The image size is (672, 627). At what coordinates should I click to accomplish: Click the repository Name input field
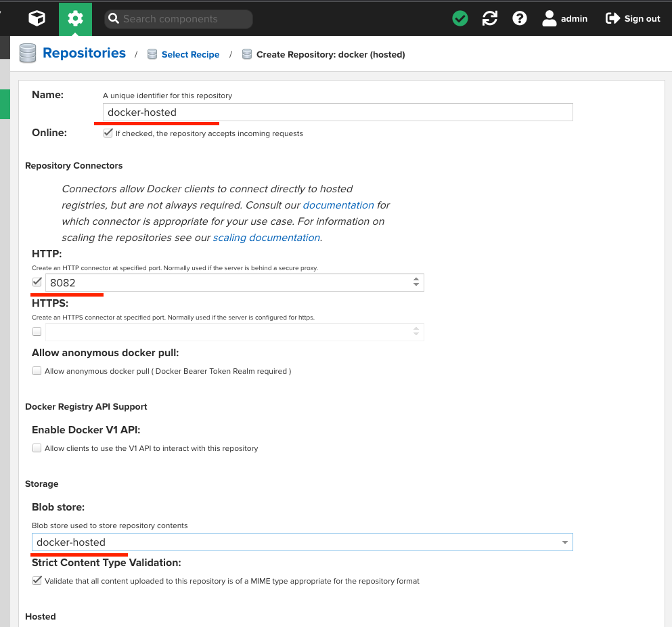[x=337, y=112]
